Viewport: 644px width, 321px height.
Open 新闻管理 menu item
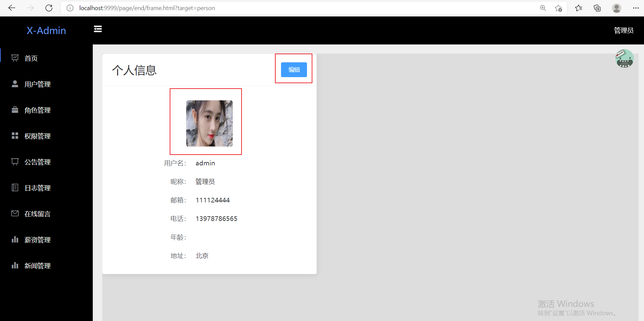point(46,266)
